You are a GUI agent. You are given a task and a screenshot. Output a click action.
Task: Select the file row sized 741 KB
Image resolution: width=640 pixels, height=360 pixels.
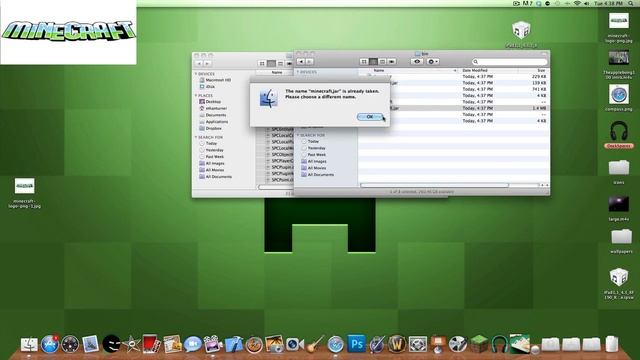(x=454, y=89)
